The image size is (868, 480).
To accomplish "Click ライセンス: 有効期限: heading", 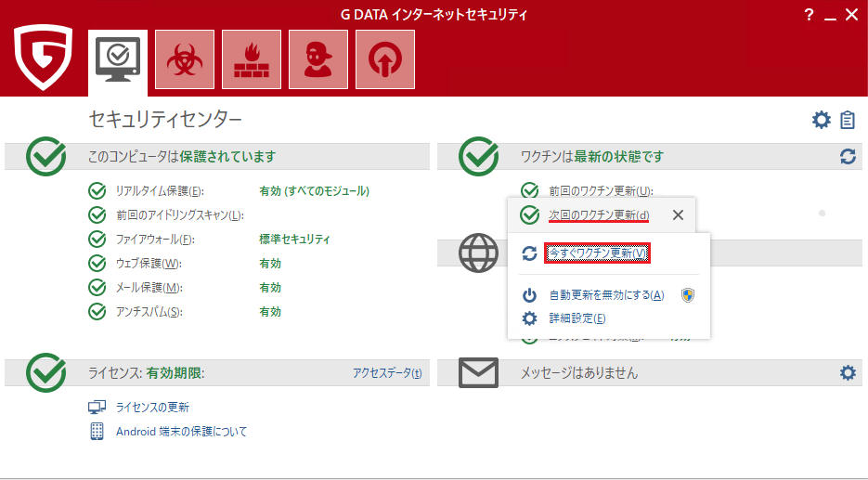I will (x=146, y=372).
